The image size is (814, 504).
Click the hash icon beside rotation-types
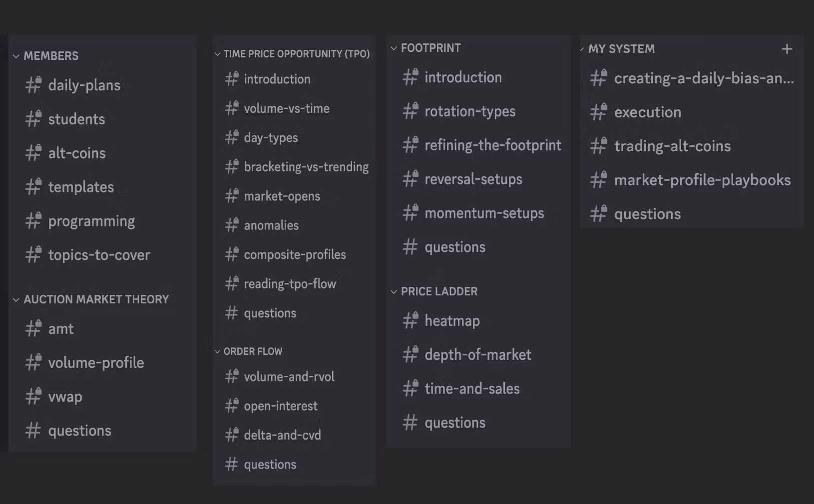coord(410,111)
